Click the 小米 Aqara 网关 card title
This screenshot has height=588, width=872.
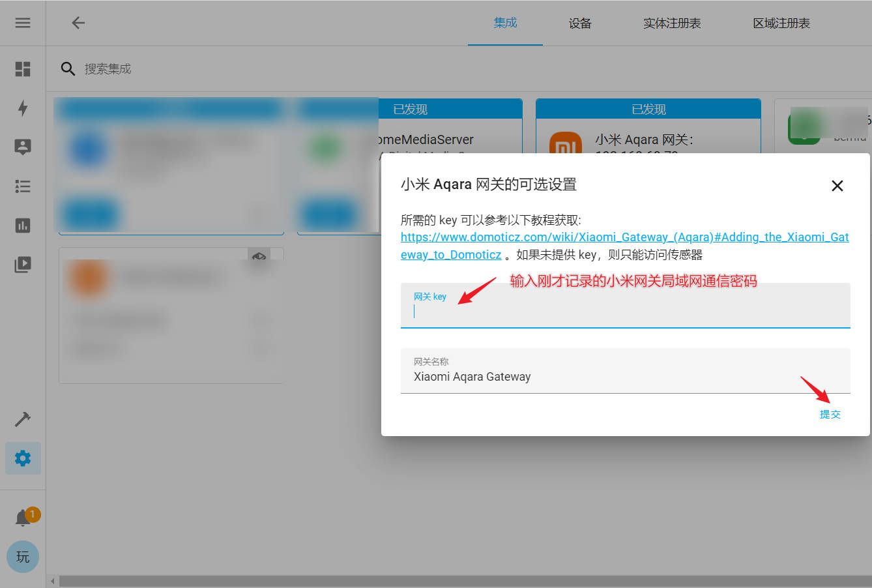(644, 140)
